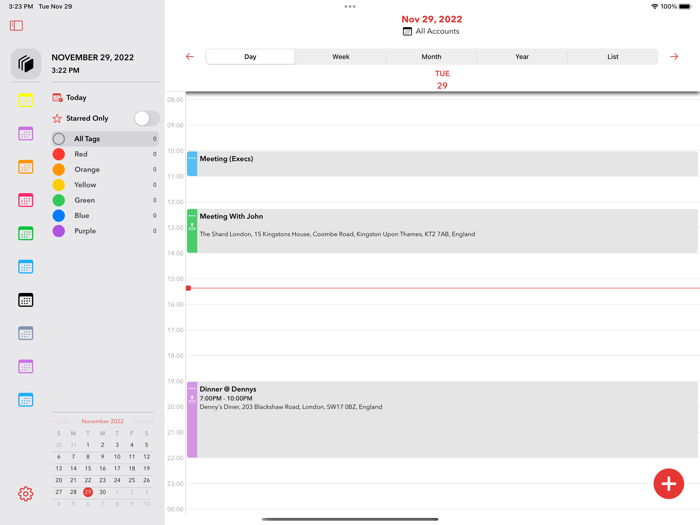Select day 15 in mini calendar
Screen dimensions: 700x525
tap(88, 468)
